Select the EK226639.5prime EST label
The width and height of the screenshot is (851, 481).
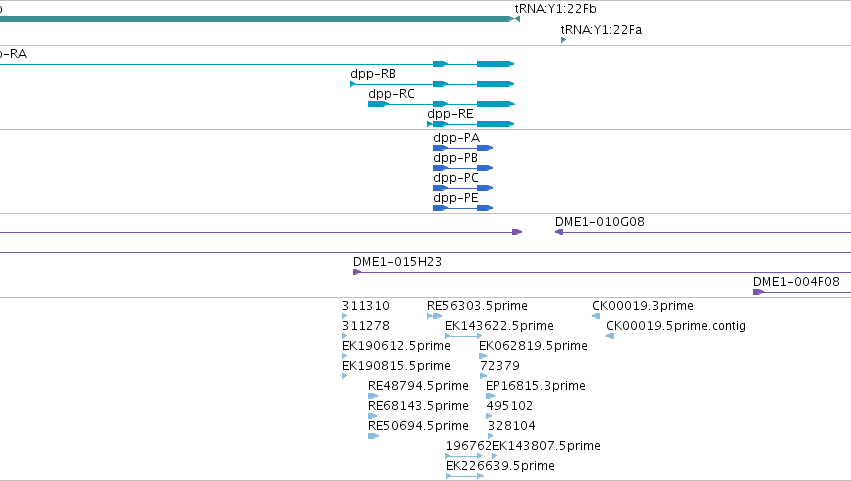pyautogui.click(x=500, y=466)
